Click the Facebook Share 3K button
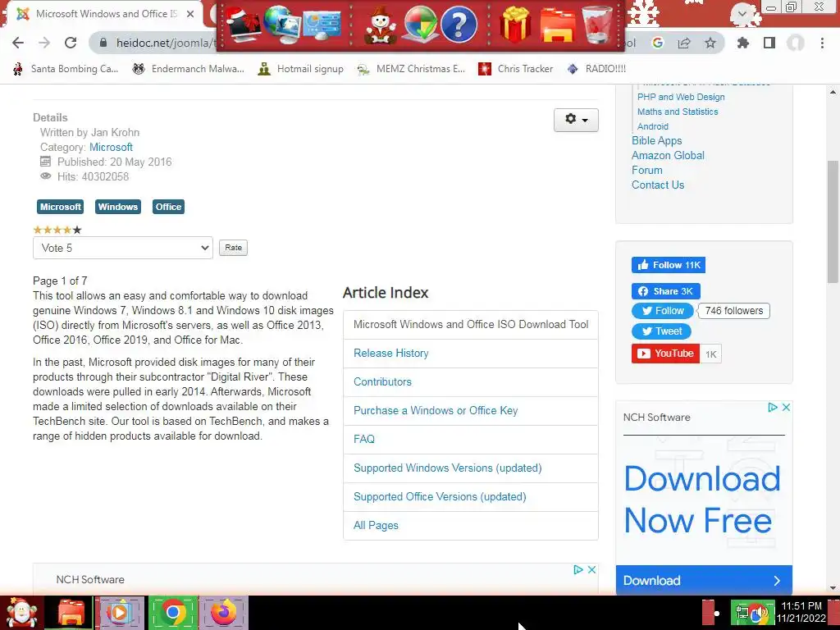This screenshot has height=630, width=840. click(665, 291)
